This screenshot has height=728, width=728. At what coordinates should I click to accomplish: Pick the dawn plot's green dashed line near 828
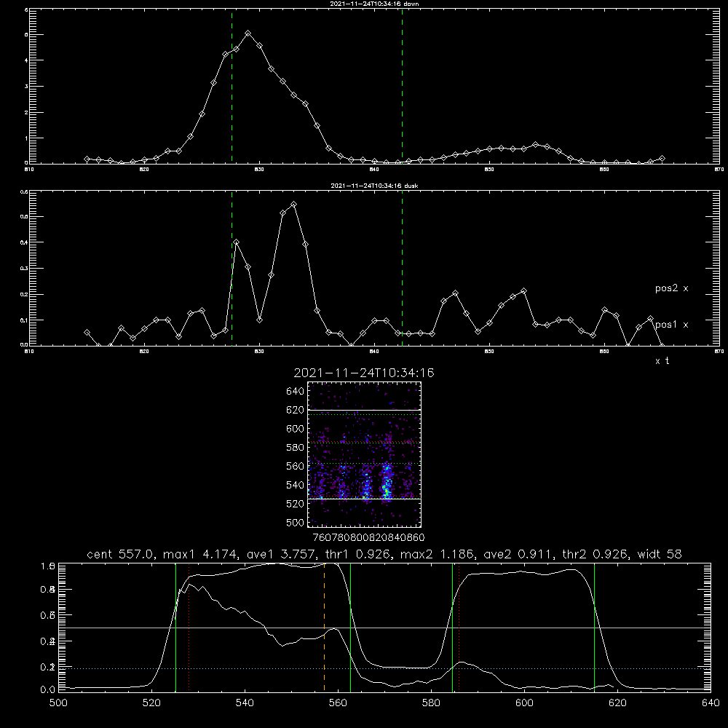tap(232, 86)
